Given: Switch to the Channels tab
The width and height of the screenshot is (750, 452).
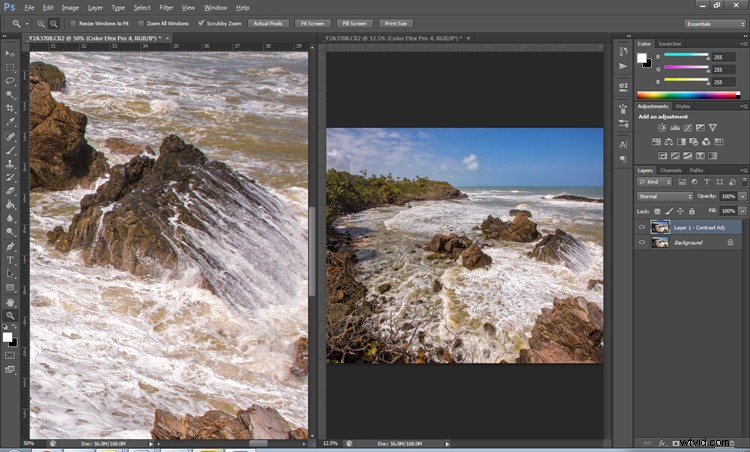Looking at the screenshot, I should [670, 170].
